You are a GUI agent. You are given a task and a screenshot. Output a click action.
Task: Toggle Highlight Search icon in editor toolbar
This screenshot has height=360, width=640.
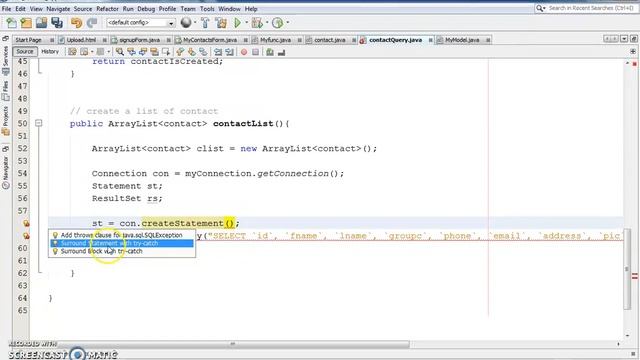pos(154,52)
